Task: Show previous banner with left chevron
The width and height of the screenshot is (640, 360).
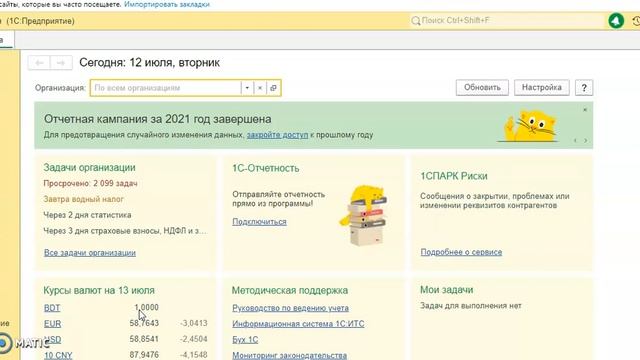Action: (x=576, y=140)
